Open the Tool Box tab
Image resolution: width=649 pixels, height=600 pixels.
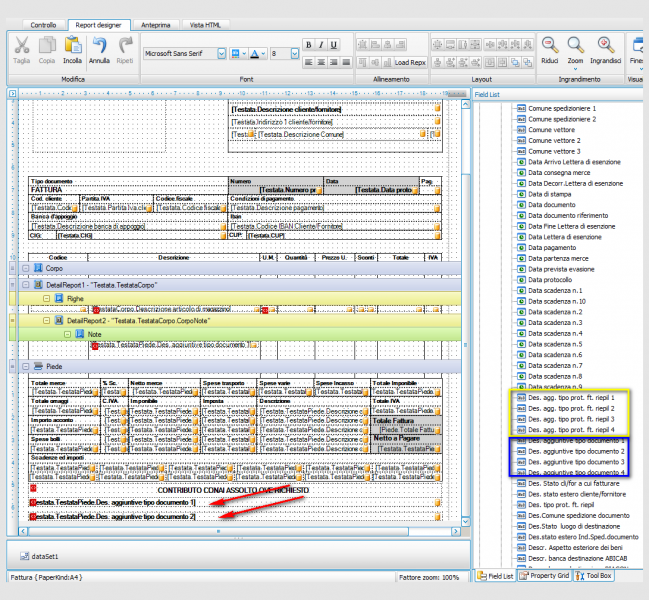click(x=594, y=576)
